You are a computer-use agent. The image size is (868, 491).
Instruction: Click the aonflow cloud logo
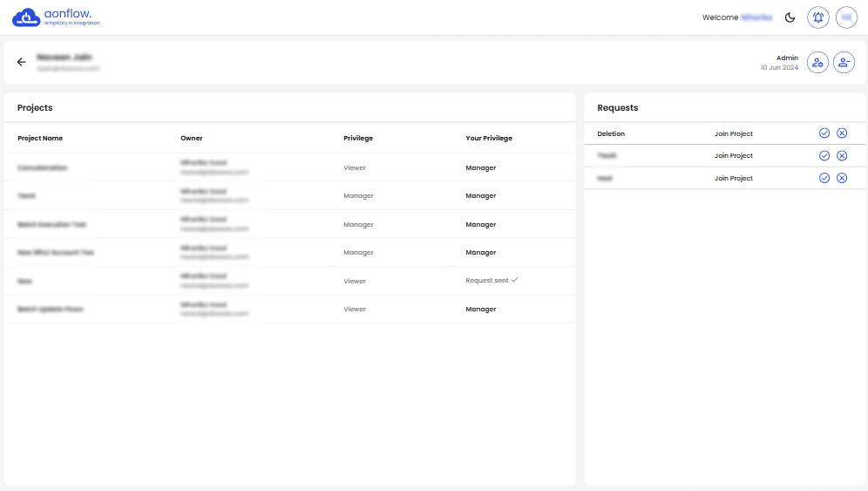click(x=26, y=17)
